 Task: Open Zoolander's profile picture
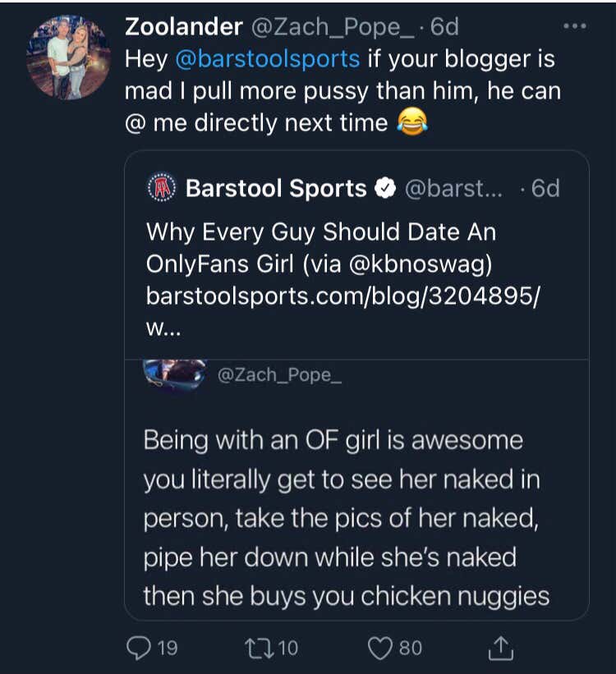[68, 57]
